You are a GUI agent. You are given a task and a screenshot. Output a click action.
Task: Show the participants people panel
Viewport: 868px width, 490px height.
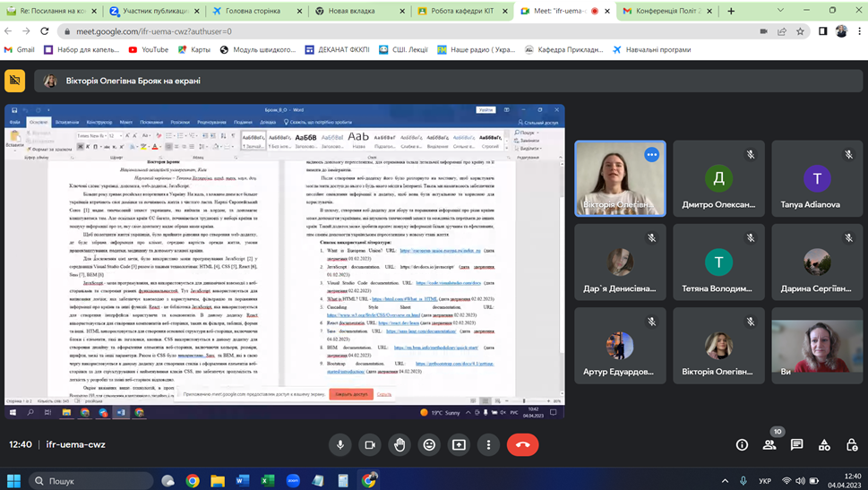point(769,444)
